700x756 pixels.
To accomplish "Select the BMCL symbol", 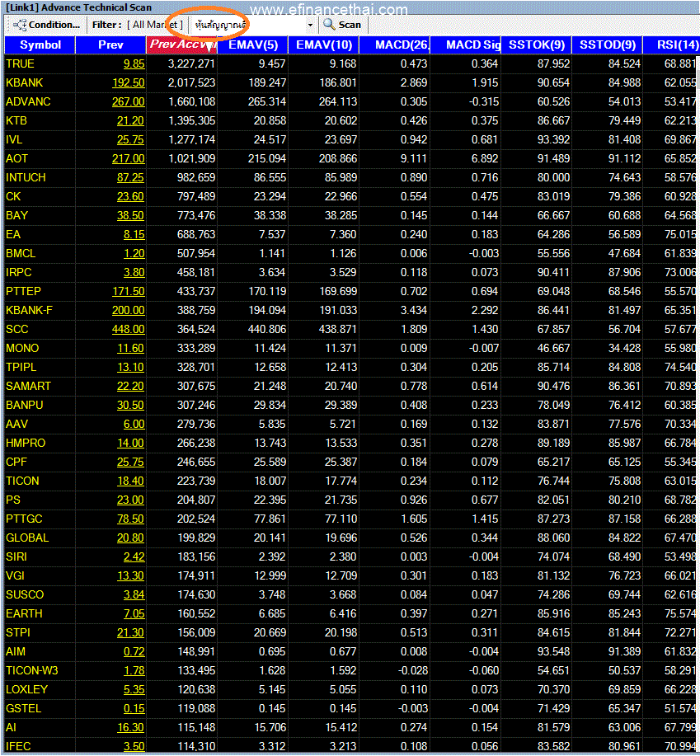I will point(21,253).
